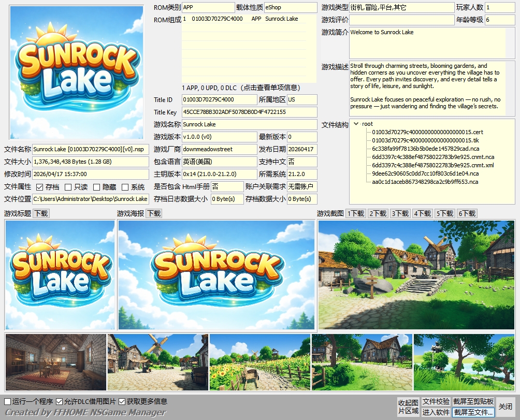The width and height of the screenshot is (520, 420).
Task: Click the large Sunrock Lake game icon
Action: 77,73
